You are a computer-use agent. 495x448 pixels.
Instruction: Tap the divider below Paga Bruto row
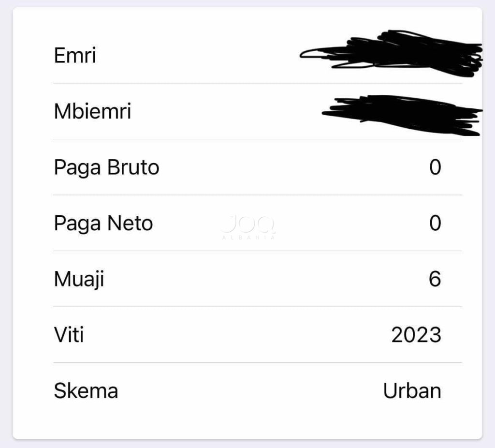coord(258,195)
